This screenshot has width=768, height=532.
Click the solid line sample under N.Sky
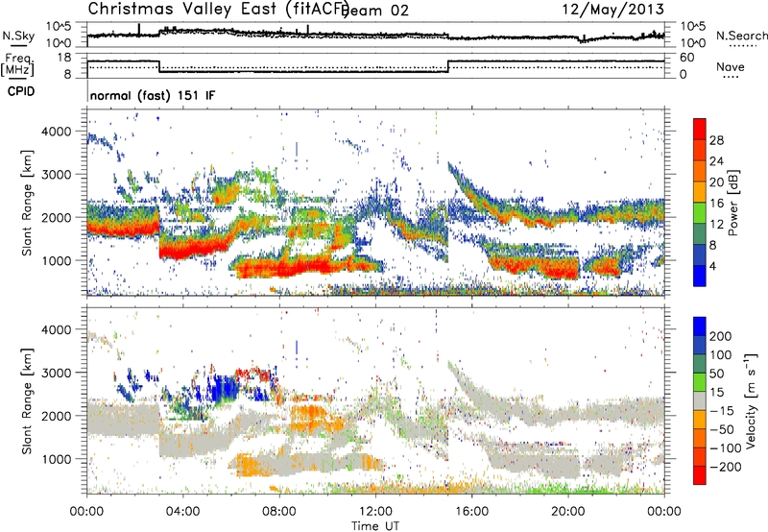(18, 46)
